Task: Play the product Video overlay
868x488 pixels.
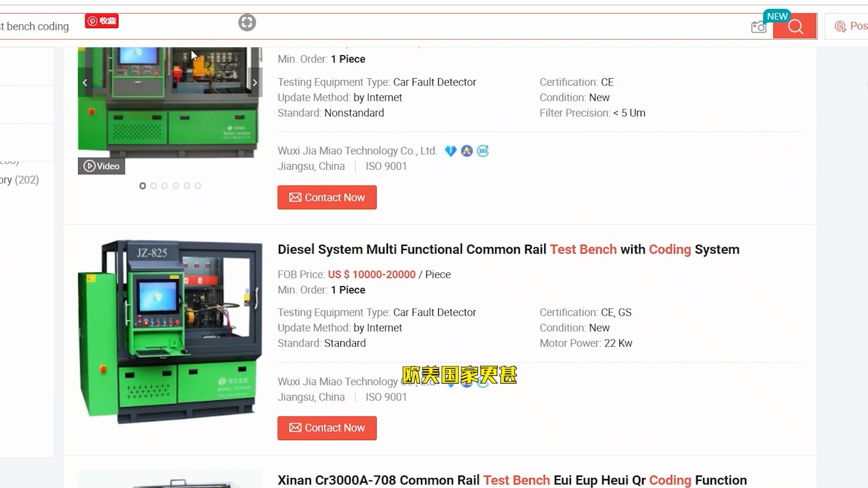Action: (x=102, y=166)
